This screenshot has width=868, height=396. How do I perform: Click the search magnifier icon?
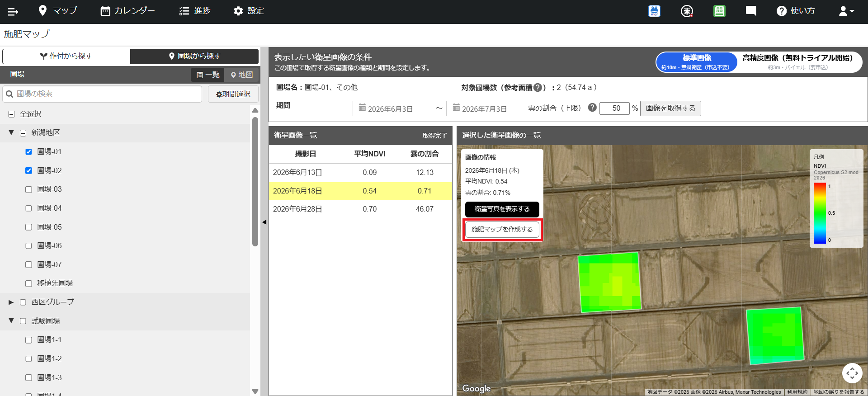(9, 94)
